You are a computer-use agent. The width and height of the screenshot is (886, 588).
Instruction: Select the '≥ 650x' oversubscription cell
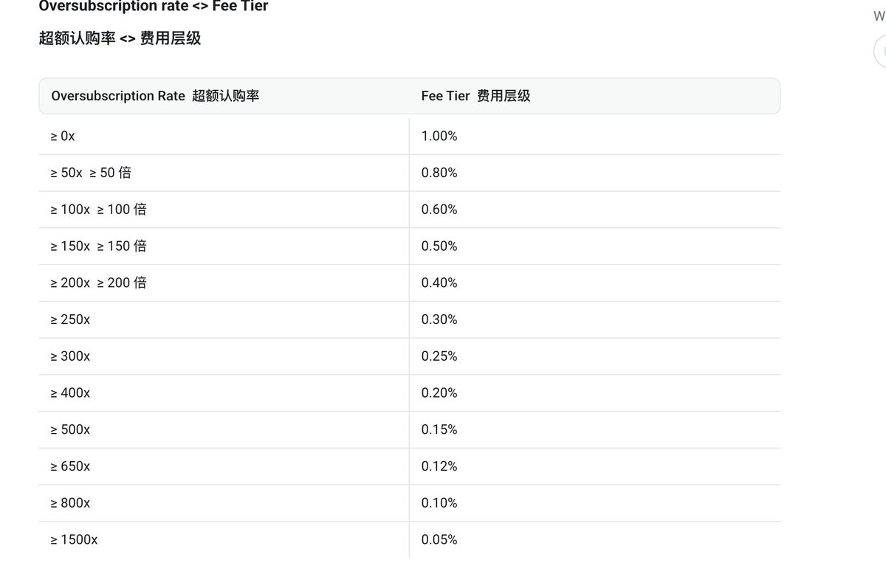[70, 466]
